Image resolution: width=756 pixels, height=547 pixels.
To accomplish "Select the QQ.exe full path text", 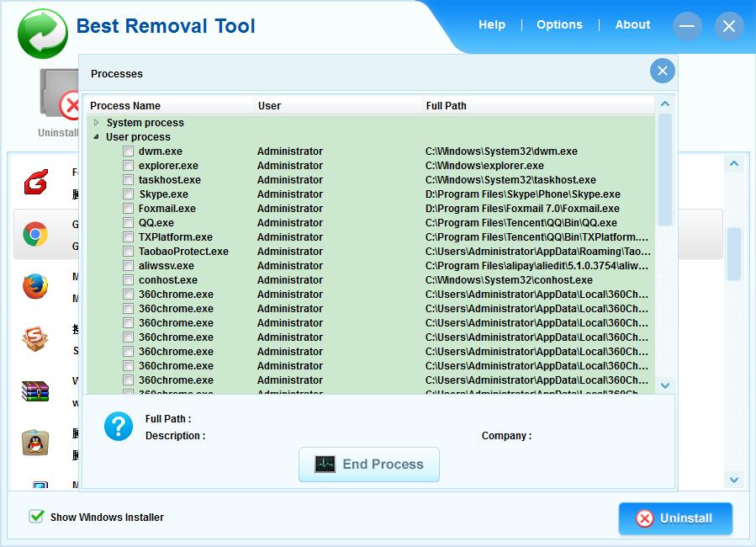I will (521, 223).
